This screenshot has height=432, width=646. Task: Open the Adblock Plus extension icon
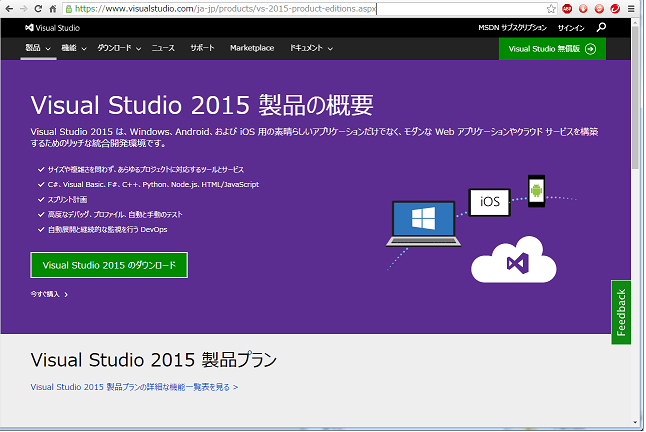coord(567,9)
